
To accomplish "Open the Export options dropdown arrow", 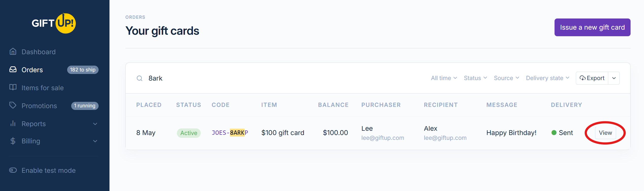I will (614, 78).
